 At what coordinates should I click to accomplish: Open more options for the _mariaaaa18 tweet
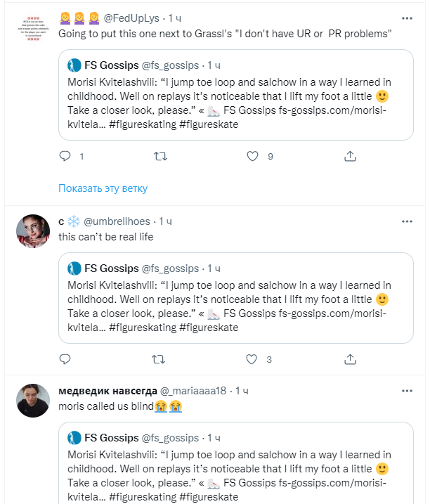tap(407, 390)
